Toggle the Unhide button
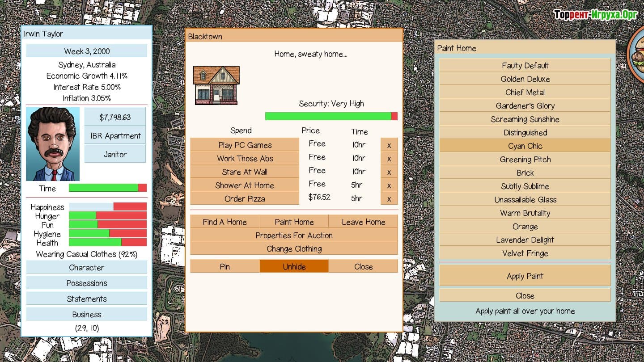Image resolution: width=644 pixels, height=362 pixels. (294, 267)
